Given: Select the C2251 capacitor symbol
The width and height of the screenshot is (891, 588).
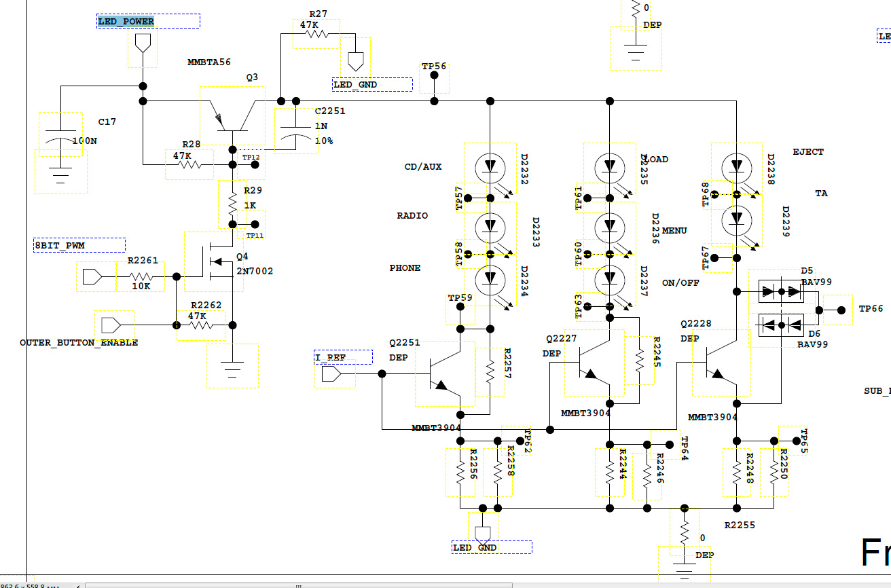Looking at the screenshot, I should [x=295, y=130].
